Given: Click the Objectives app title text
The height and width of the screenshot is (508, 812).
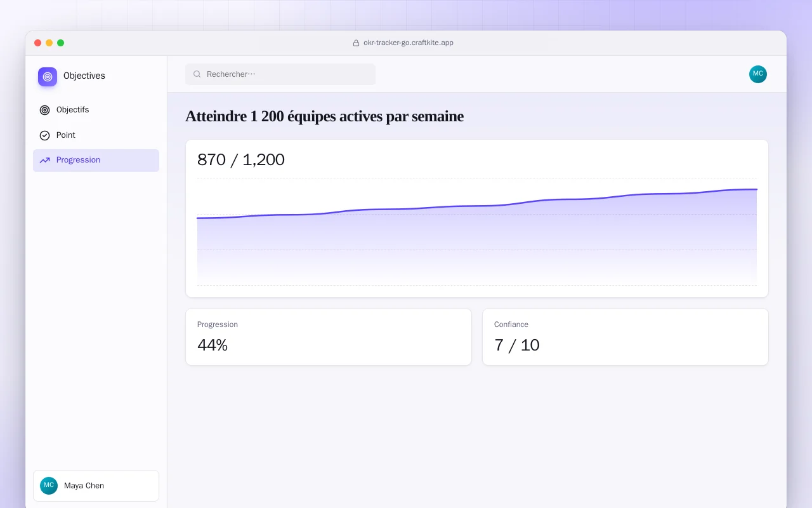Looking at the screenshot, I should pyautogui.click(x=84, y=76).
